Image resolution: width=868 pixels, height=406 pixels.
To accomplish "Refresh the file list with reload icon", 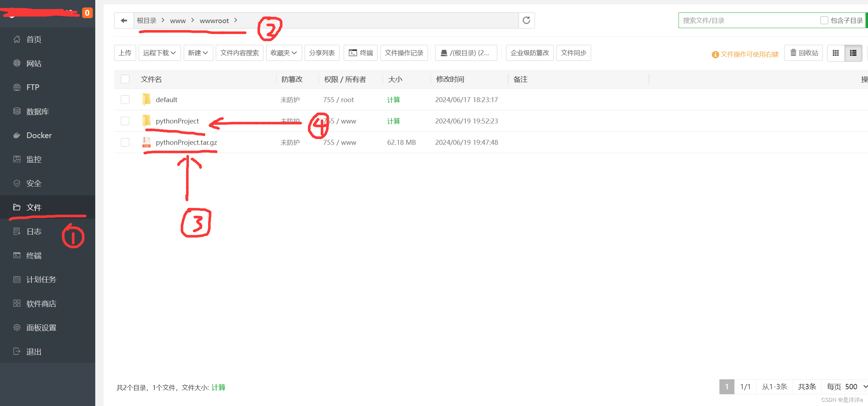I will coord(526,20).
